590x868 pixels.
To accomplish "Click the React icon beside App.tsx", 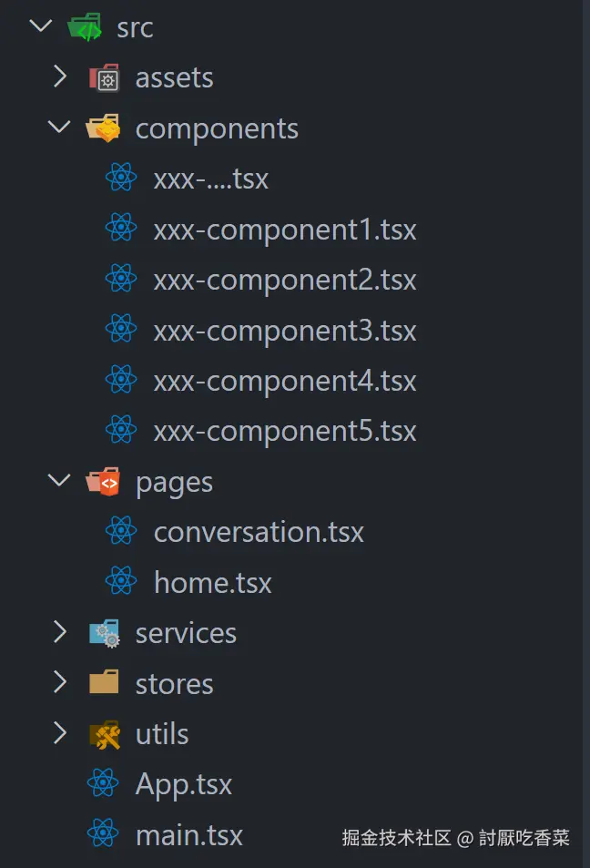I will (x=103, y=783).
